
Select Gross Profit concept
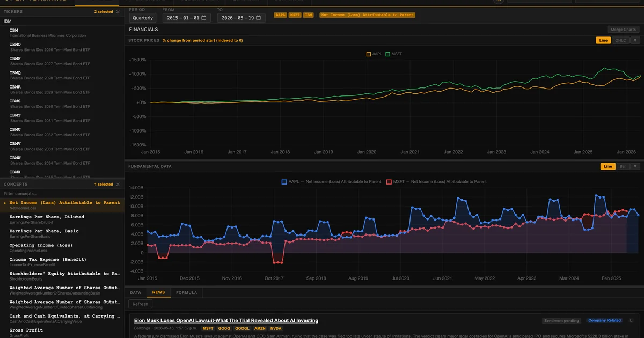pos(62,332)
